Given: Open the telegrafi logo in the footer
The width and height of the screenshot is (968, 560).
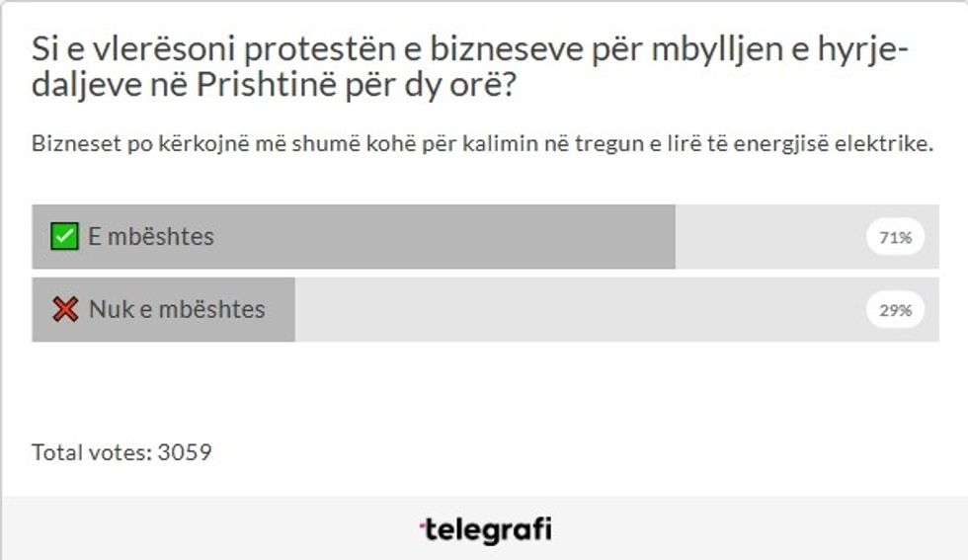Looking at the screenshot, I should pos(485,529).
